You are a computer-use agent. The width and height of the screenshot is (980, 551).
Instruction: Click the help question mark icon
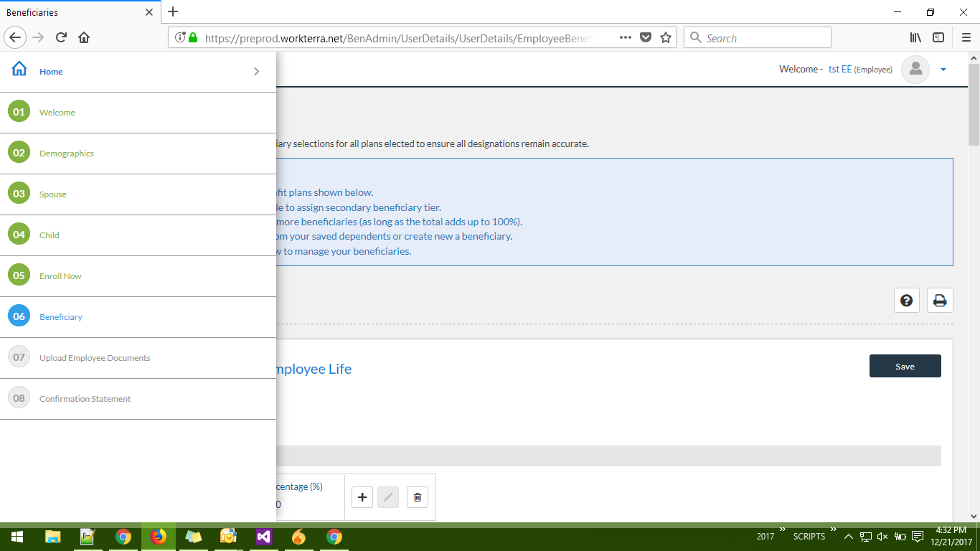click(x=907, y=300)
